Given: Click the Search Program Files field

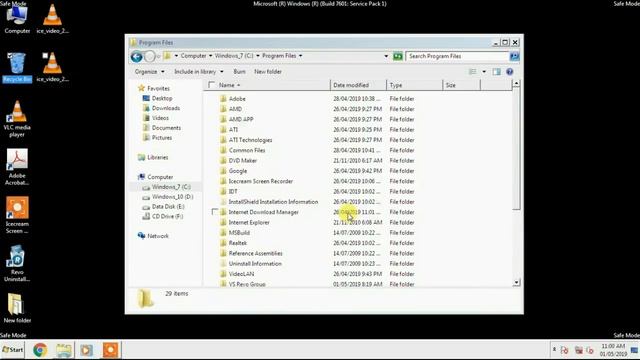Looking at the screenshot, I should point(457,56).
